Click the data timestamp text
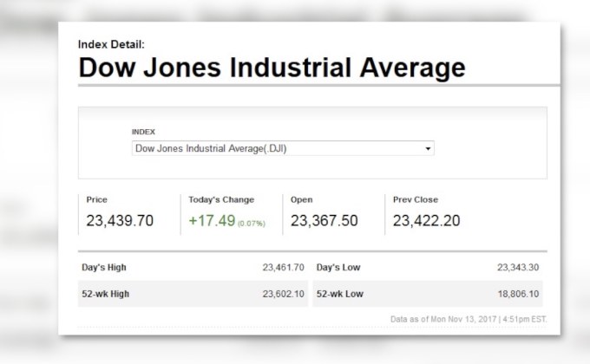 click(x=469, y=320)
